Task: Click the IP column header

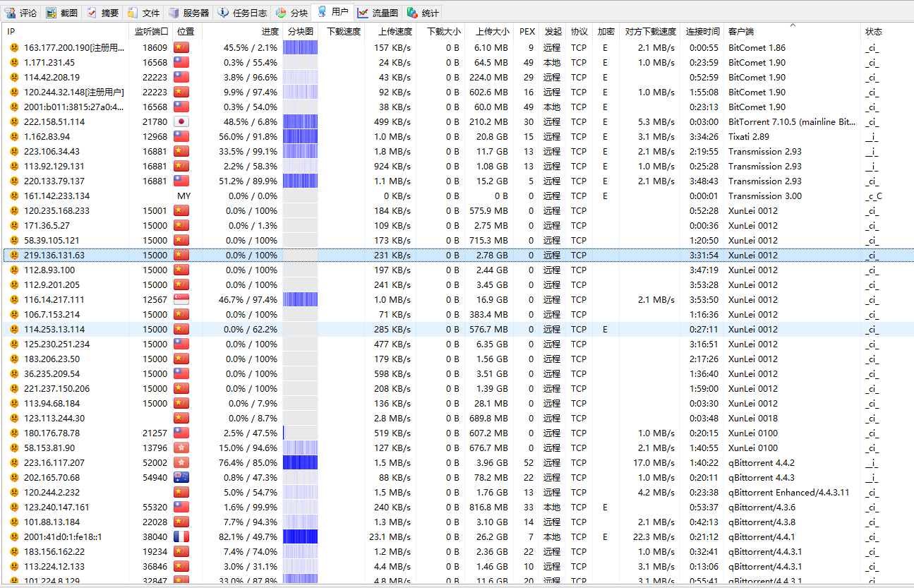Action: pos(11,32)
